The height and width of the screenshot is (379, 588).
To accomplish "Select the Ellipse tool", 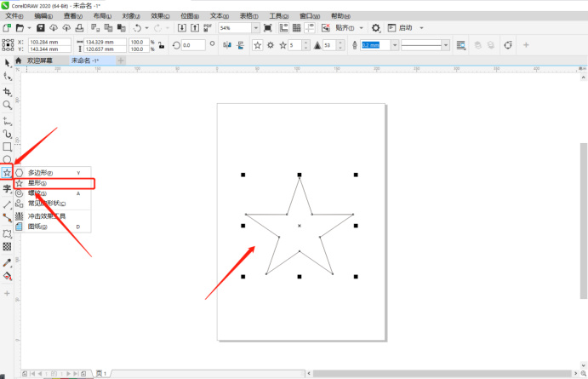I will click(7, 159).
